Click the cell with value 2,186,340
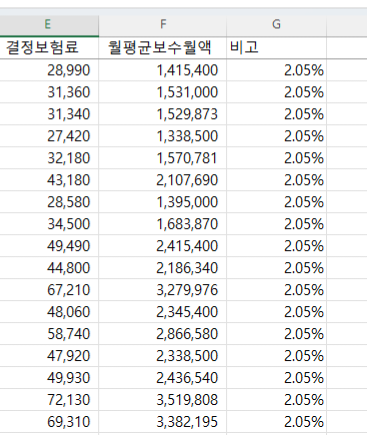This screenshot has width=367, height=435. click(x=163, y=268)
